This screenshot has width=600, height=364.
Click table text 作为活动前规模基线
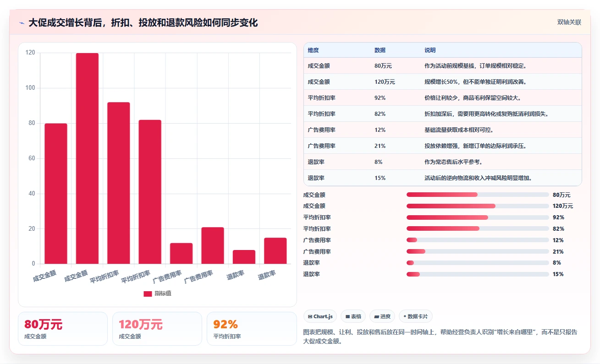tap(449, 66)
